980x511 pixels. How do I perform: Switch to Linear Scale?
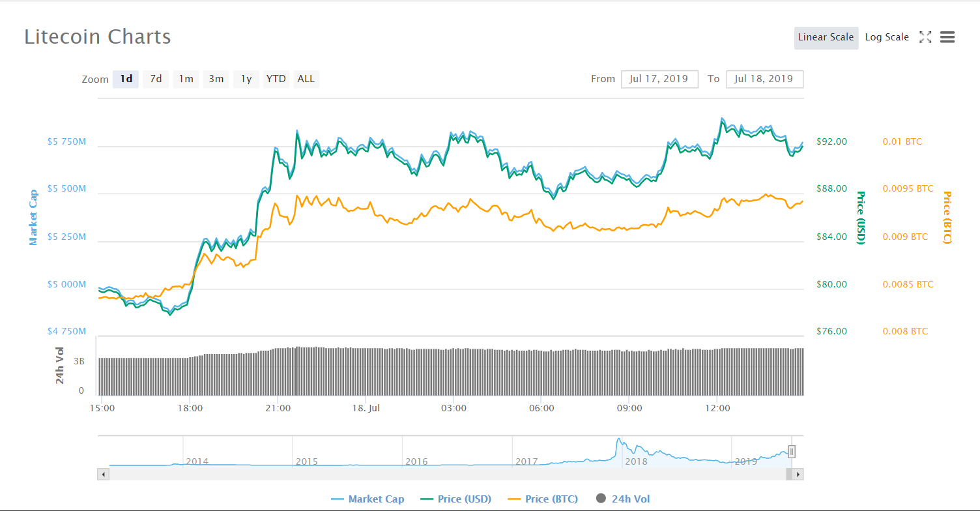(x=826, y=37)
